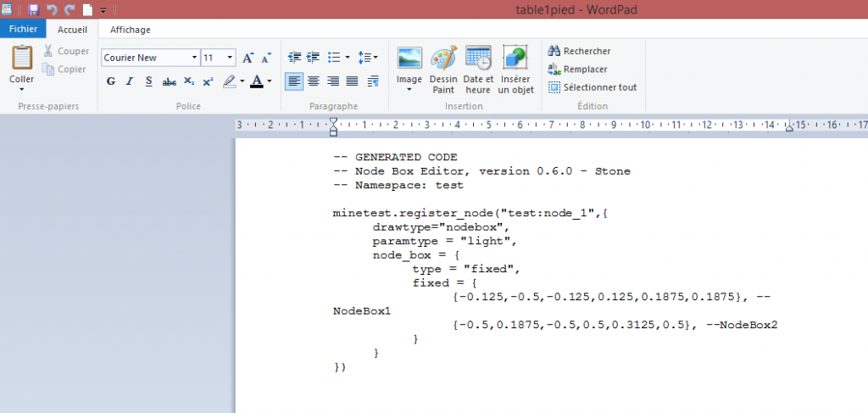Click the Coller clipboard icon
The image size is (868, 413).
21,58
